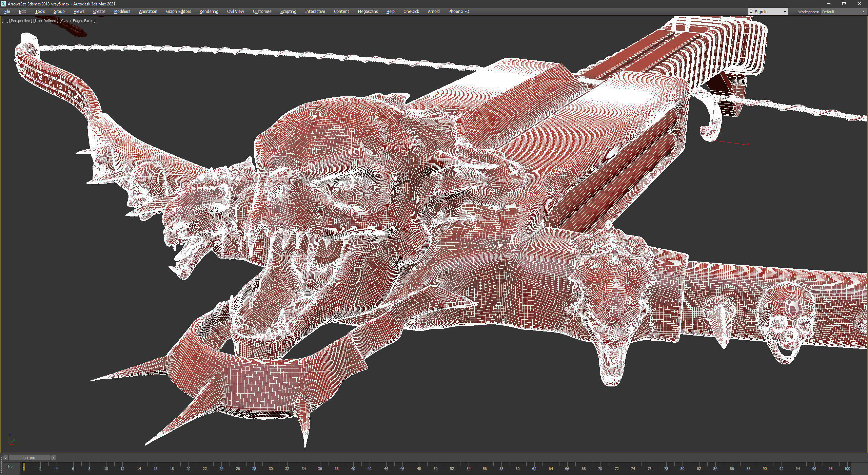The width and height of the screenshot is (868, 475).
Task: Expand the Workspaces Default dropdown
Action: [863, 12]
